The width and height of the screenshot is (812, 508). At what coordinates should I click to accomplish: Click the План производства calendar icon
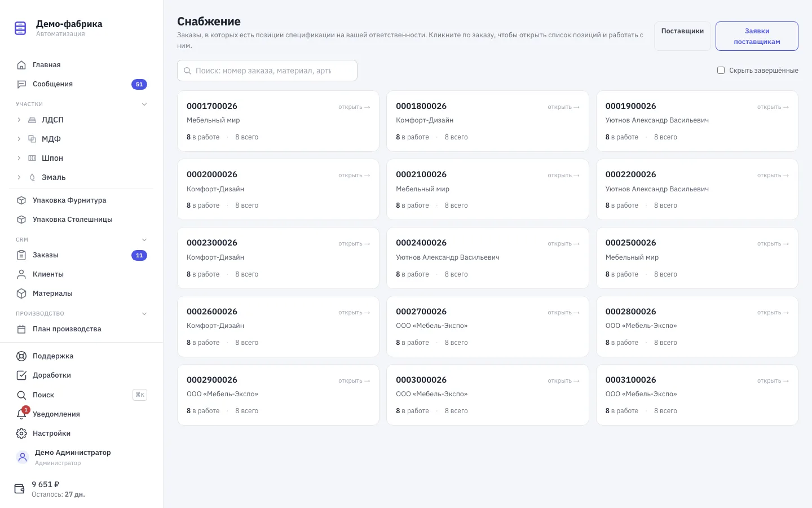pyautogui.click(x=21, y=329)
